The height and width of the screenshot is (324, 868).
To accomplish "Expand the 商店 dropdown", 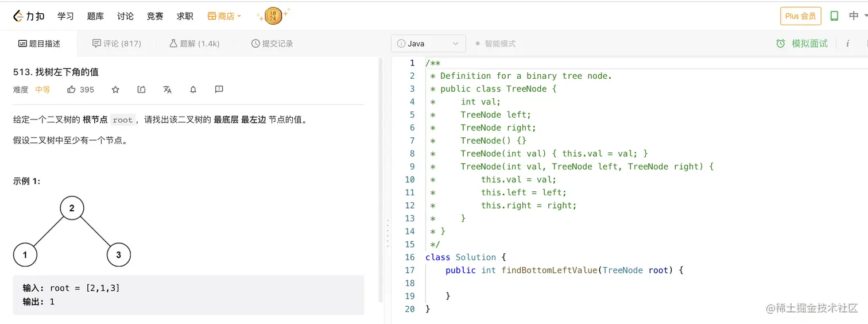I will point(224,16).
